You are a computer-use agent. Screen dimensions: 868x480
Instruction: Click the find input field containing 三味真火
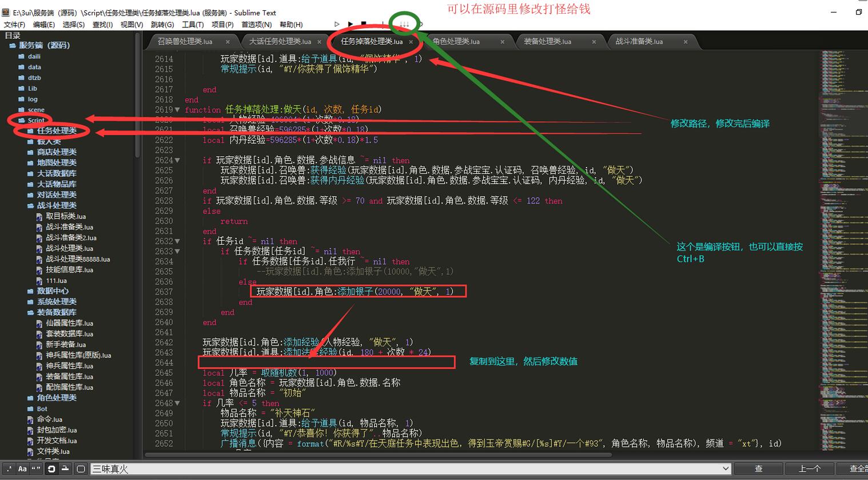point(400,469)
